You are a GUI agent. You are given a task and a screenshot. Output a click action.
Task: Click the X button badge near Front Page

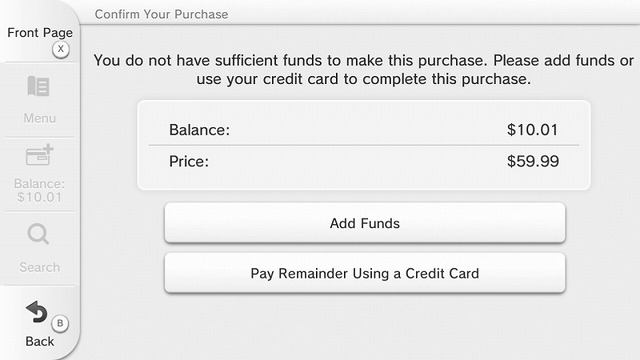(61, 49)
